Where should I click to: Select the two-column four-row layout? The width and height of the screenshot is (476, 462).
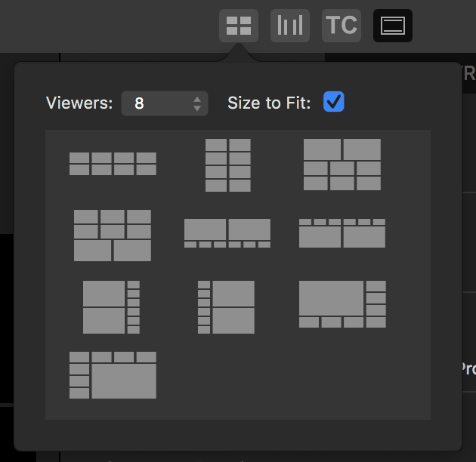228,165
